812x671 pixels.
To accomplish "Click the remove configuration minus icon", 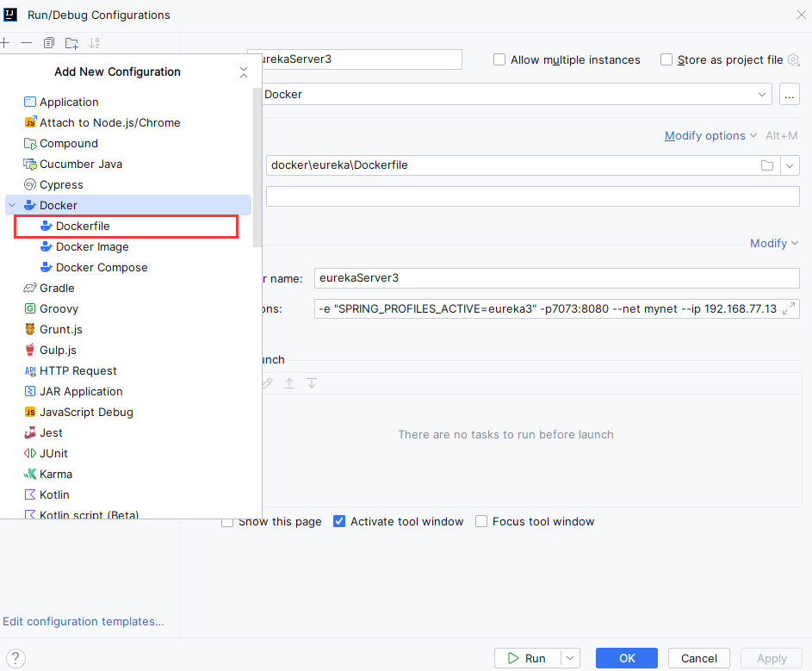I will pyautogui.click(x=27, y=42).
